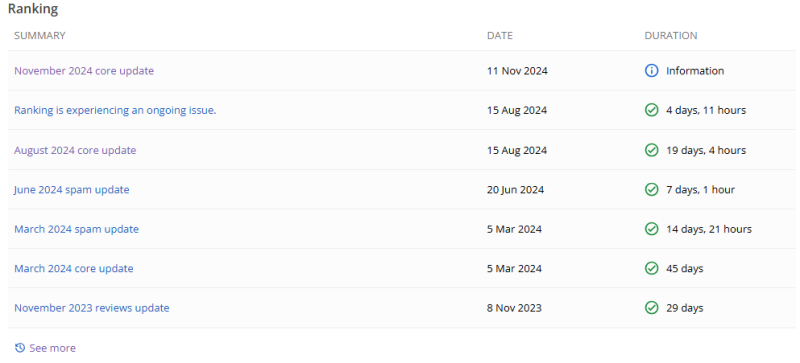Click the Ranking section heading
This screenshot has height=363, width=800.
pos(33,9)
